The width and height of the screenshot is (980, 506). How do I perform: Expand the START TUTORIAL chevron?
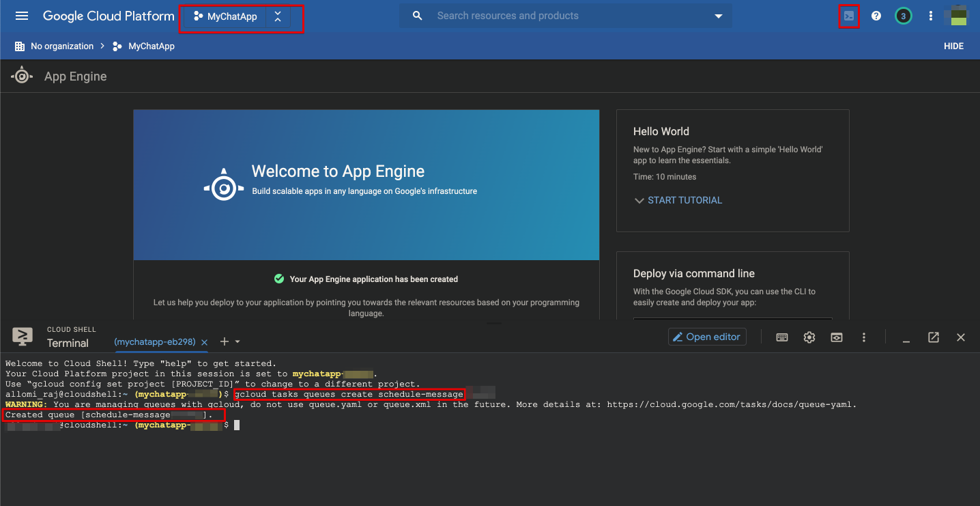click(x=639, y=201)
